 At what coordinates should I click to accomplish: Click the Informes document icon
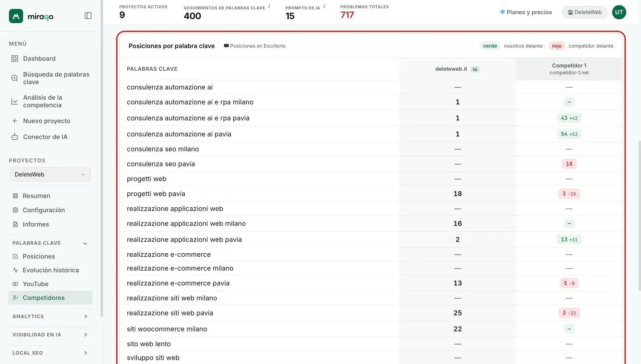pyautogui.click(x=16, y=224)
